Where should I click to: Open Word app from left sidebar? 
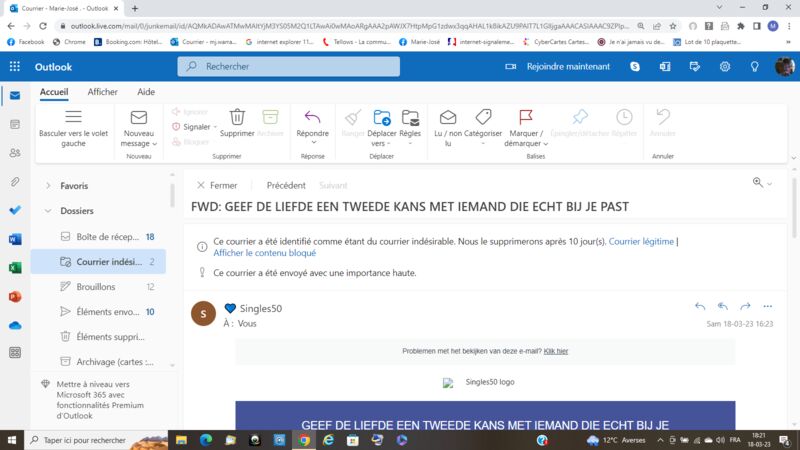click(15, 239)
